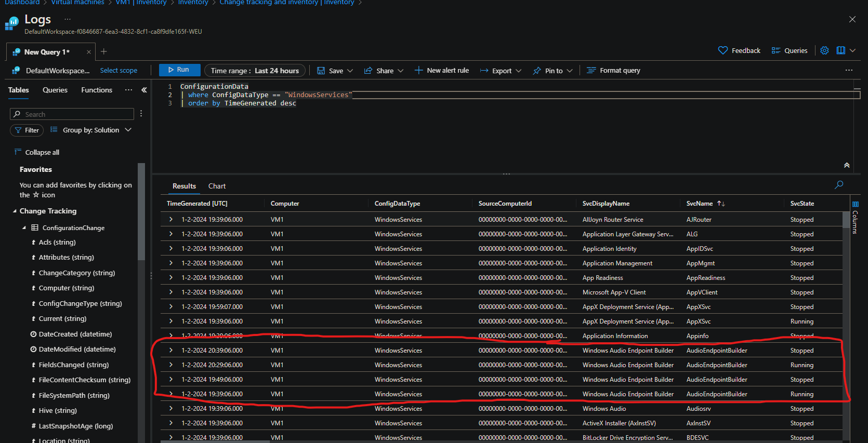
Task: Collapse the side panel with double chevron
Action: [x=144, y=90]
